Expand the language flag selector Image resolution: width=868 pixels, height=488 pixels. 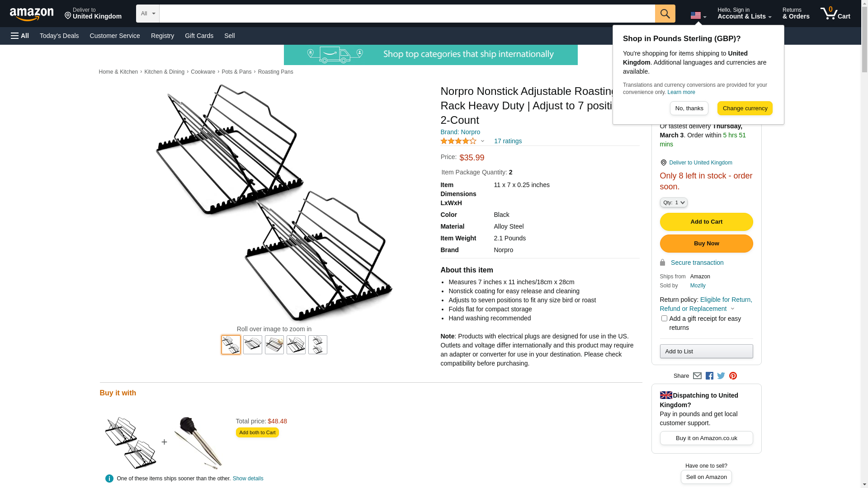(x=698, y=16)
